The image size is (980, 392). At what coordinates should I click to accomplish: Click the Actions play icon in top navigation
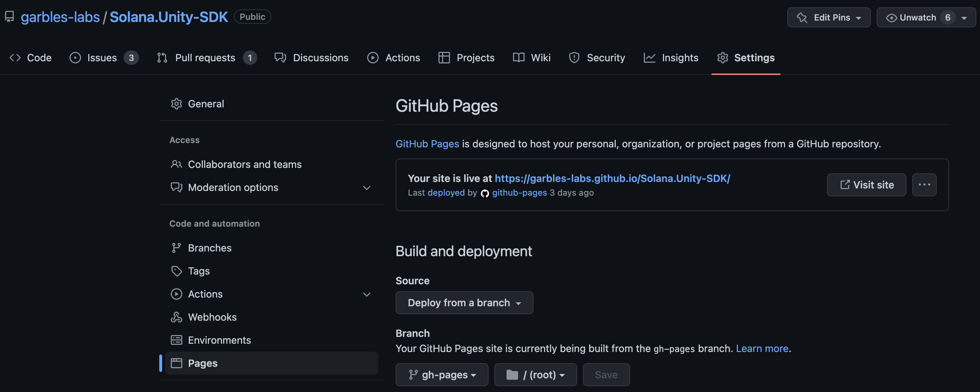pyautogui.click(x=373, y=58)
